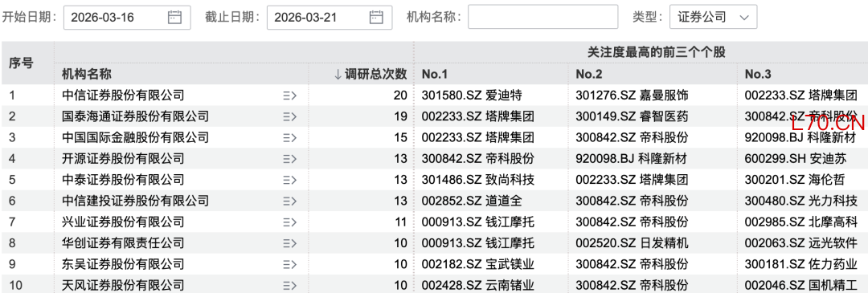This screenshot has height=293, width=868.
Task: Select 天风证券股份有限公司 institution name
Action: pyautogui.click(x=123, y=286)
